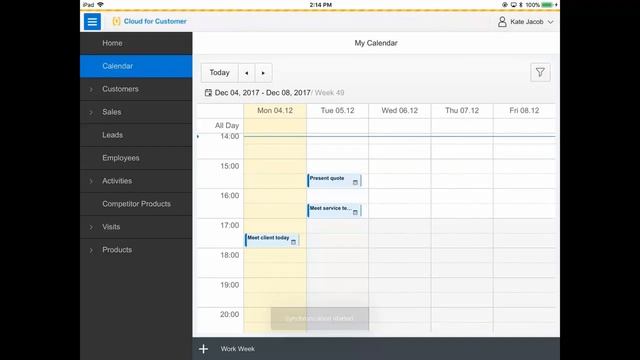Click the 20:00 time label
The width and height of the screenshot is (640, 360).
[230, 314]
